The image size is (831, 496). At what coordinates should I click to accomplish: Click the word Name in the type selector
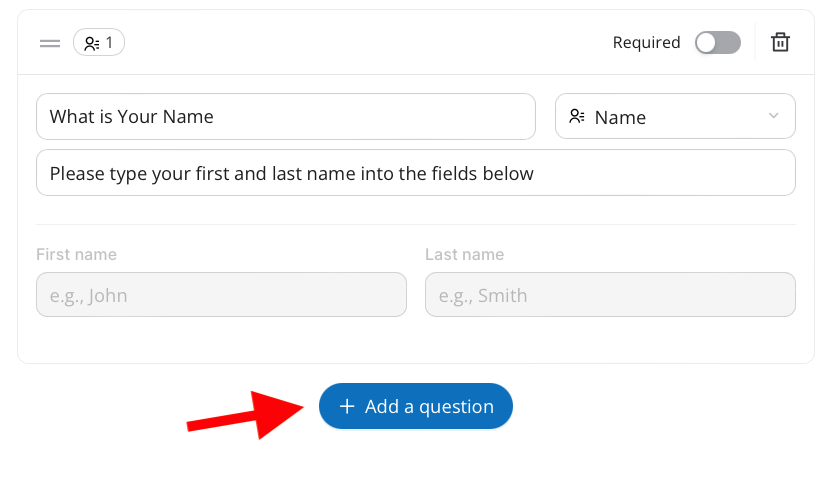click(x=620, y=118)
